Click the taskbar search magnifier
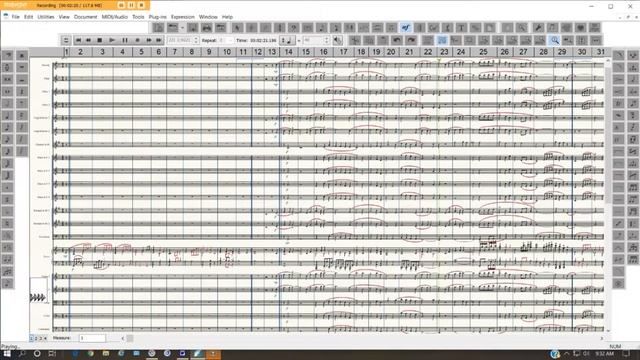The width and height of the screenshot is (640, 360). (x=22, y=353)
